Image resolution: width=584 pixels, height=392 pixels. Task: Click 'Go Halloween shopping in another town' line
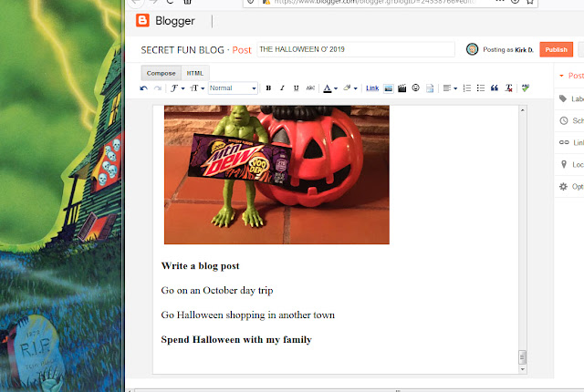[247, 315]
